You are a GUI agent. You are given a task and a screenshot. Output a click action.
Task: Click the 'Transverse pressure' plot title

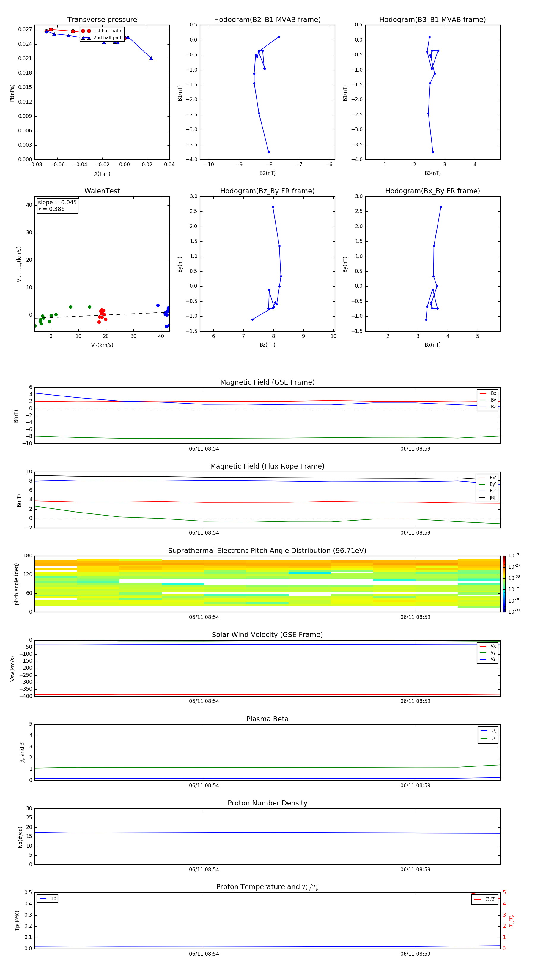(x=102, y=20)
